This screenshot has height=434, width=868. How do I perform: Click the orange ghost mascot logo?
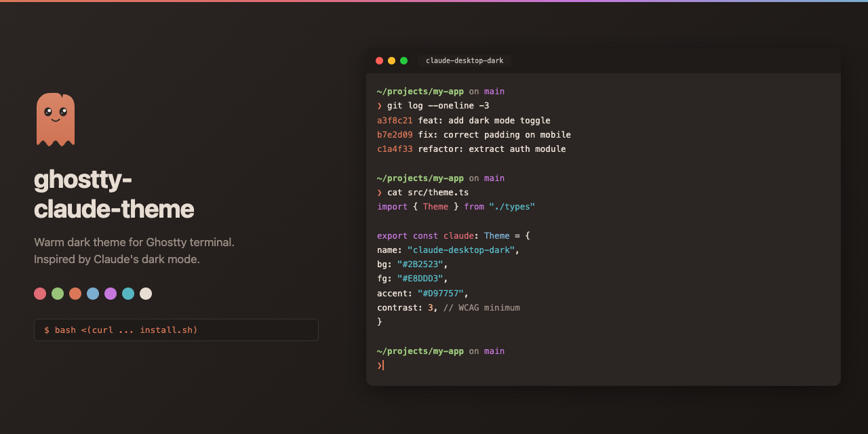(x=56, y=119)
